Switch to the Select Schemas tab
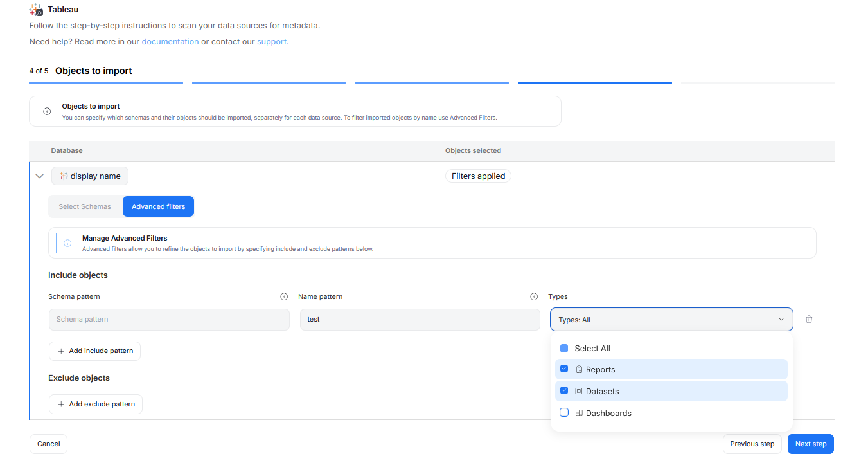The height and width of the screenshot is (474, 868). 85,206
